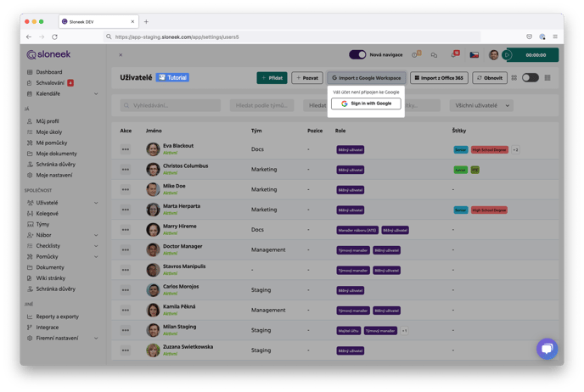Open Mé pomůcky in sidebar
The height and width of the screenshot is (392, 584).
click(52, 143)
